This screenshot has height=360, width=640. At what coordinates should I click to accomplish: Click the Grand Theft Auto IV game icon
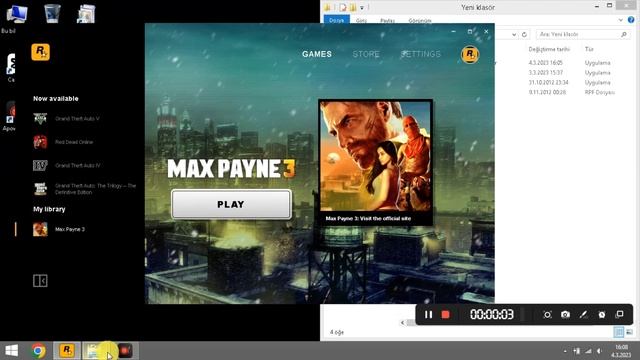click(40, 165)
